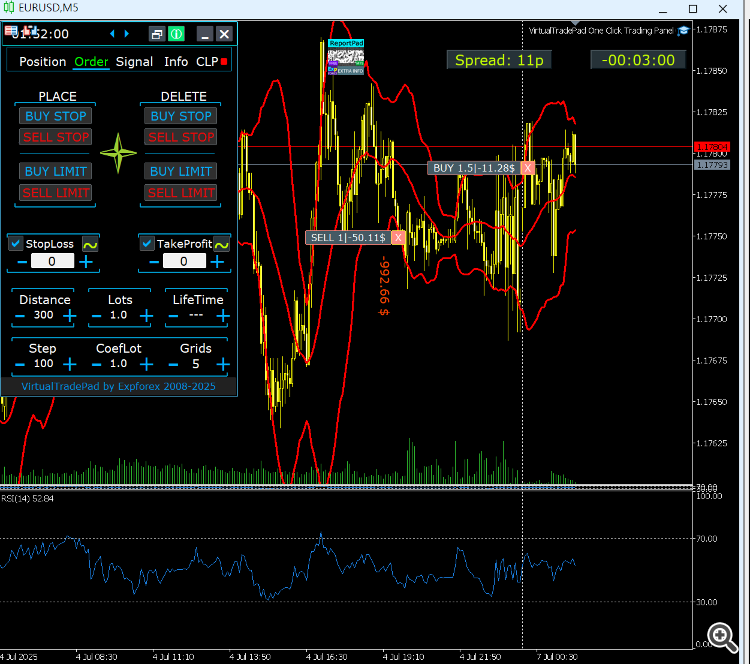This screenshot has width=750, height=664.
Task: Click the EURUSD,M5 chart icon in the title bar
Action: coord(9,8)
